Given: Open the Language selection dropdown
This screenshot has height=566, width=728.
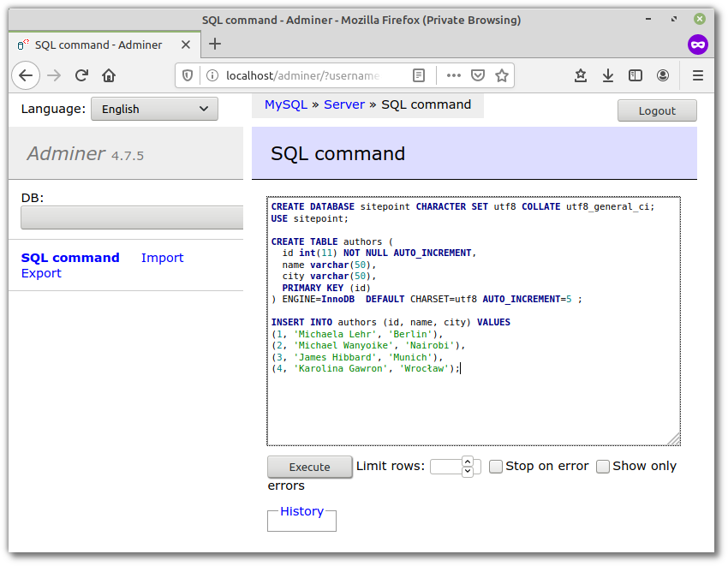Looking at the screenshot, I should (154, 109).
